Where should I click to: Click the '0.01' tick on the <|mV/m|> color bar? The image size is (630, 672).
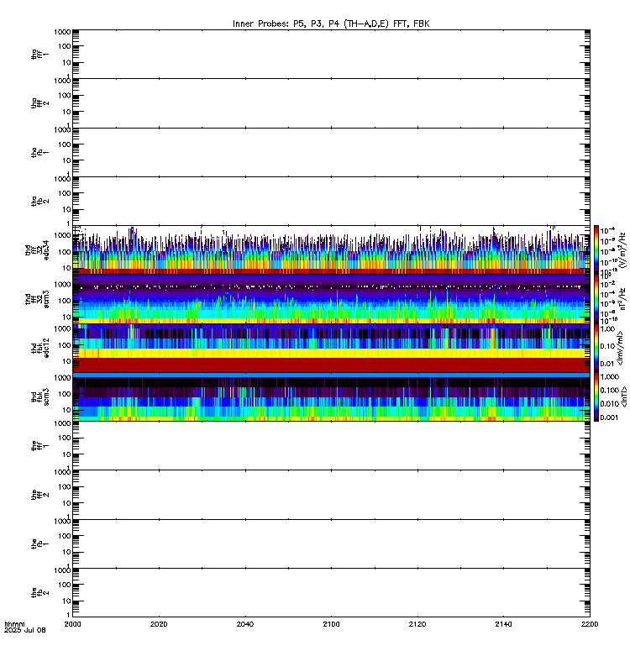[x=607, y=364]
